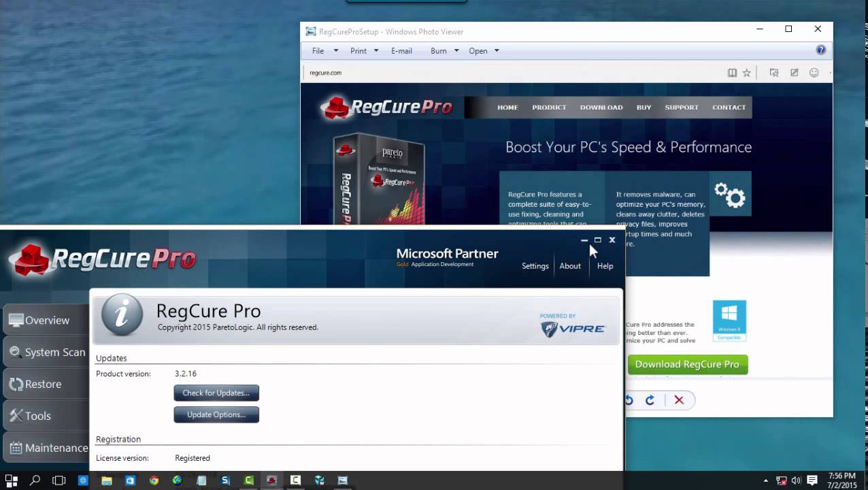Click DOWNLOAD in the website navigation
This screenshot has width=868, height=490.
pos(601,108)
